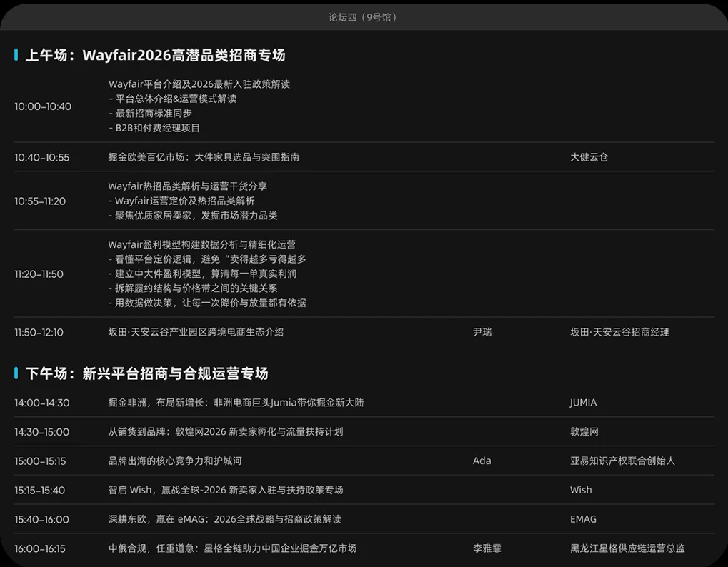Click speaker name Ada
This screenshot has height=567, width=728.
[x=482, y=461]
